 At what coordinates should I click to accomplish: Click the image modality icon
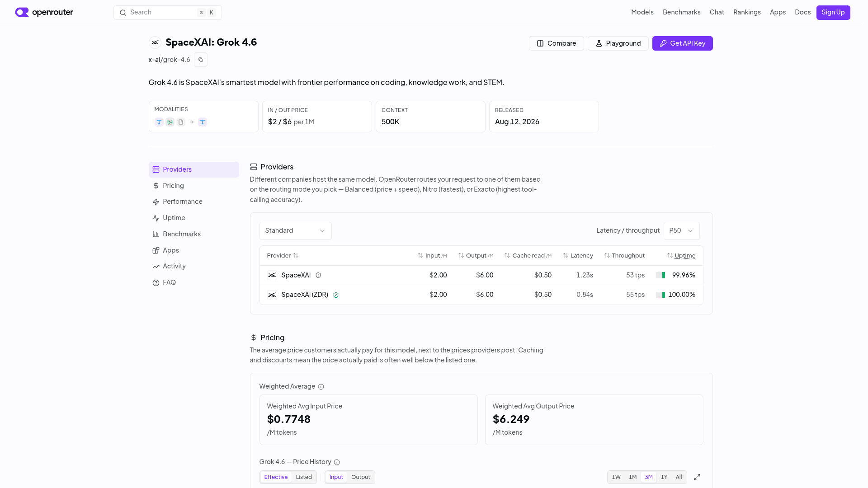(170, 122)
